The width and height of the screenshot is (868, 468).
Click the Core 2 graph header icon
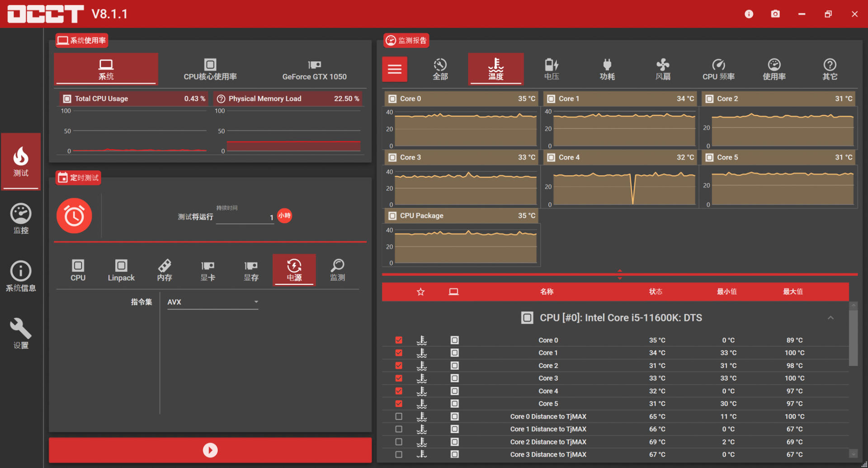click(709, 99)
